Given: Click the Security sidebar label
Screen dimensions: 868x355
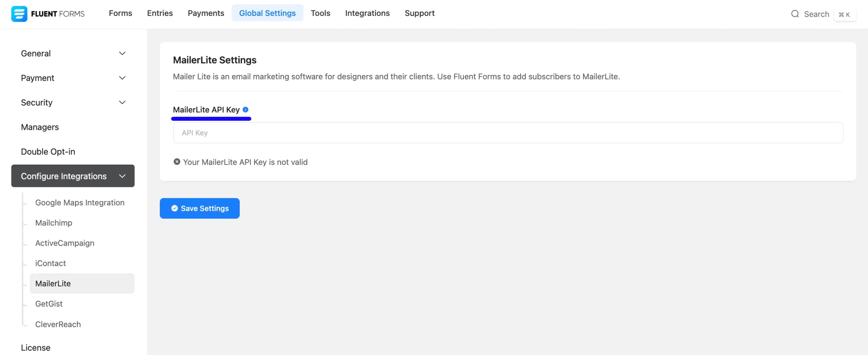Looking at the screenshot, I should coord(37,102).
